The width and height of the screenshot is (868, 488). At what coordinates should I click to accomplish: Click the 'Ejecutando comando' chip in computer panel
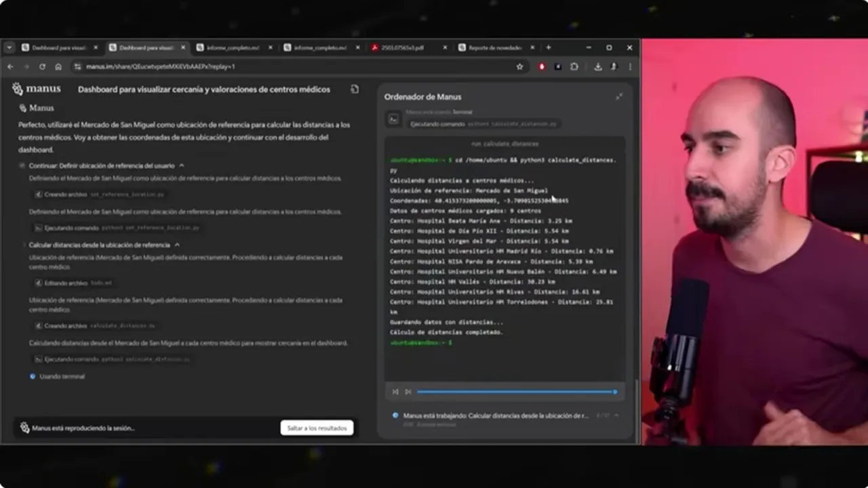click(x=484, y=124)
